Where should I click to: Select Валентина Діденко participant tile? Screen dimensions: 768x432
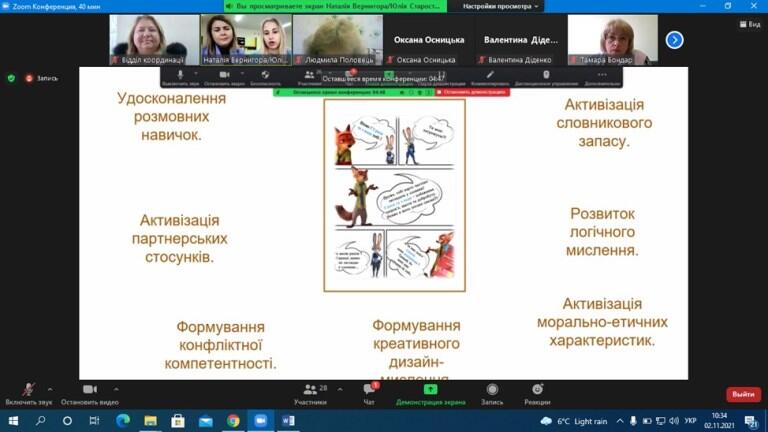[521, 40]
